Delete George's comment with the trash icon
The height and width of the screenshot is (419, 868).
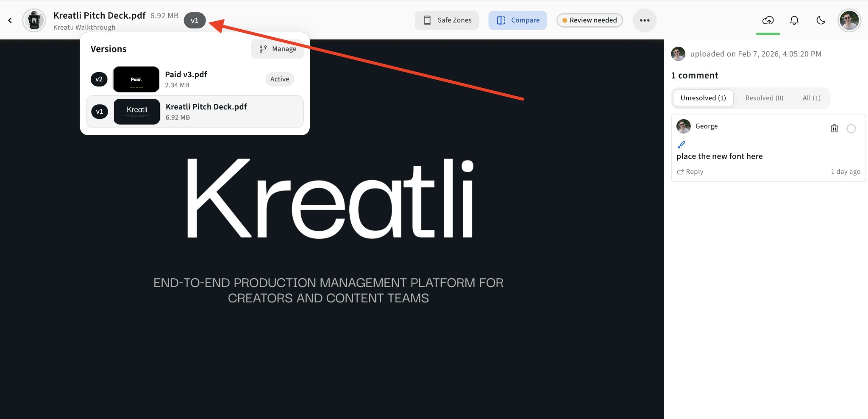point(835,128)
